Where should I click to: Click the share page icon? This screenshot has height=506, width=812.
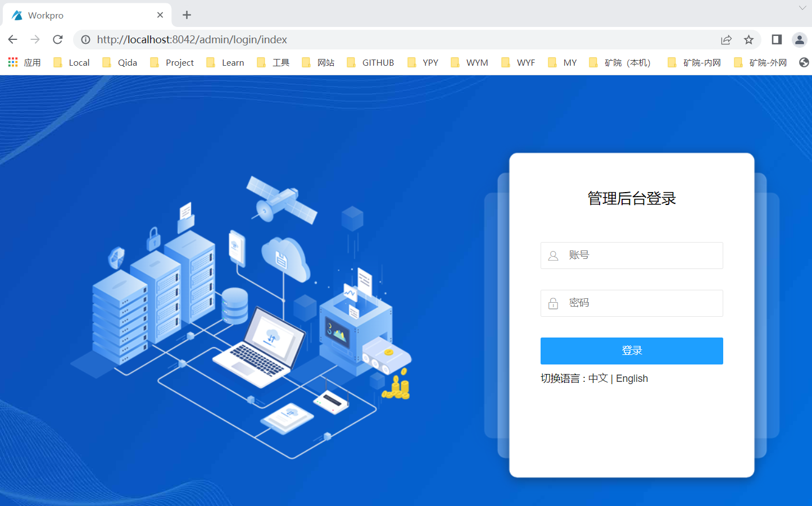coord(726,39)
